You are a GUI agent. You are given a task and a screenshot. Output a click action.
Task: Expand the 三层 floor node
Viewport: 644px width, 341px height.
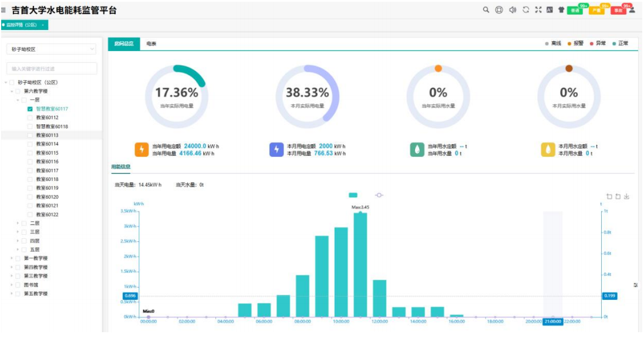coord(18,232)
